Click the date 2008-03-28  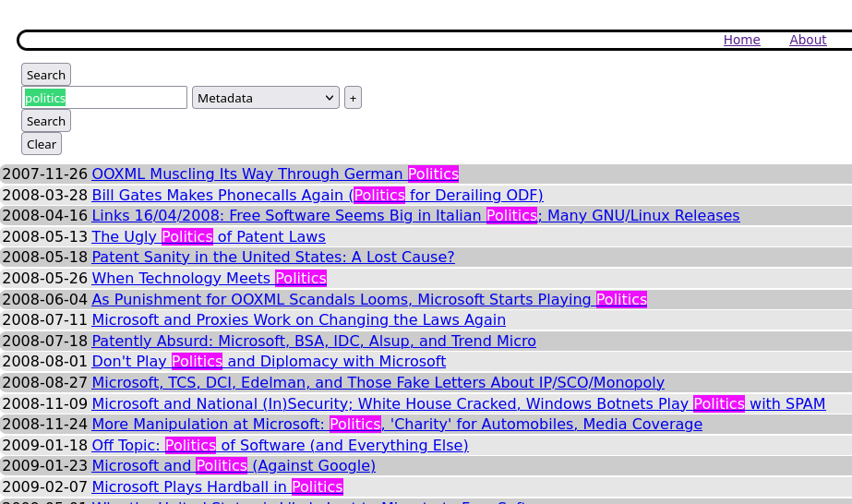point(45,195)
